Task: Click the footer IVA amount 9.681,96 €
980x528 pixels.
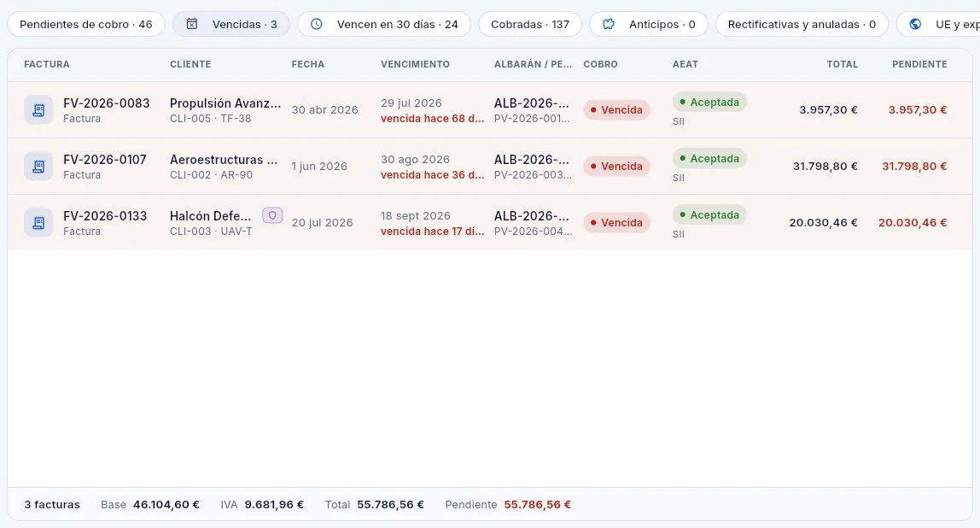Action: (x=274, y=505)
